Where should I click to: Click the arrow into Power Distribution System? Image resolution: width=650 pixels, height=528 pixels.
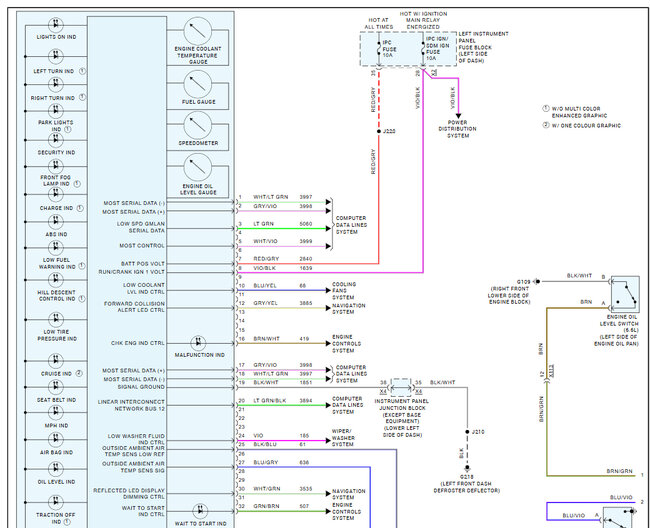(x=458, y=116)
